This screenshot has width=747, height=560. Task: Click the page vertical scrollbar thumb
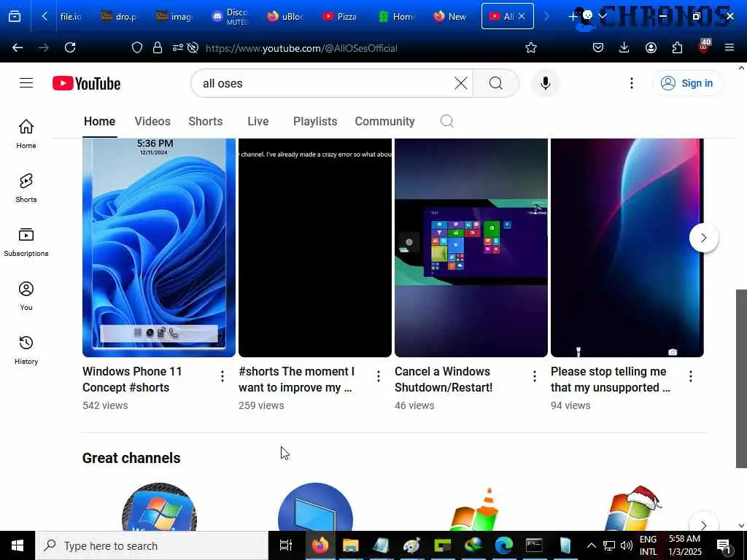coord(741,378)
